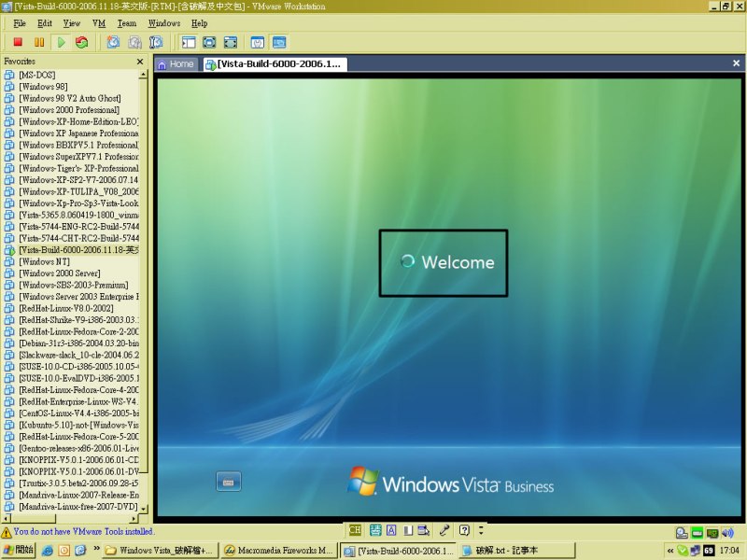This screenshot has width=747, height=560.
Task: Click the Vista Ease of Access button
Action: tap(229, 482)
